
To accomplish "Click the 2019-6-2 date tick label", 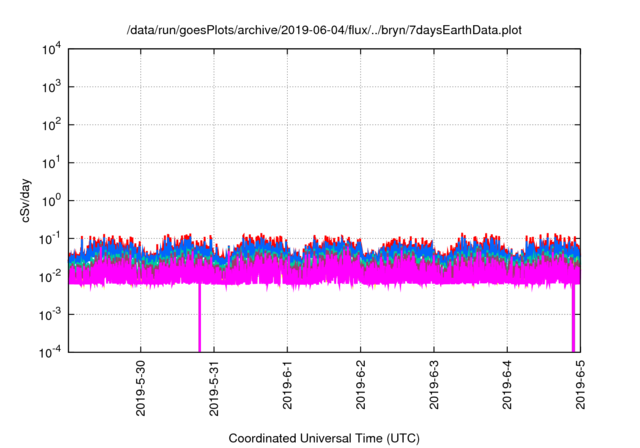I will click(x=360, y=385).
